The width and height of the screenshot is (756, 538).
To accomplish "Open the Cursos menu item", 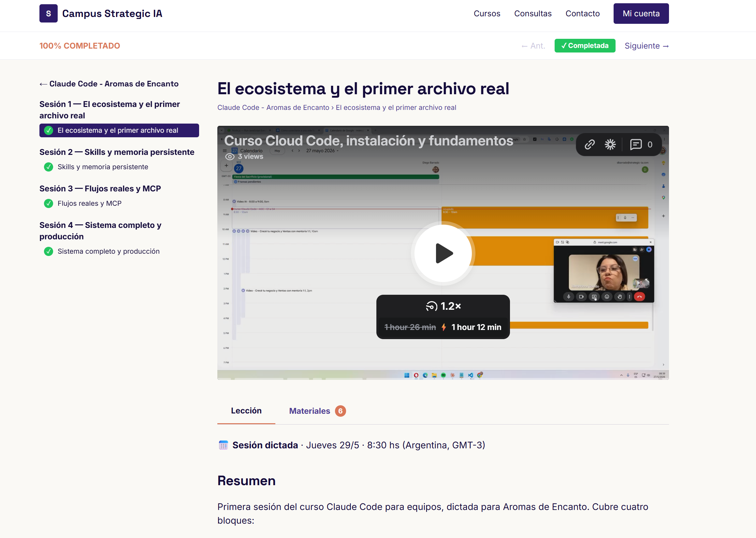I will (x=487, y=14).
